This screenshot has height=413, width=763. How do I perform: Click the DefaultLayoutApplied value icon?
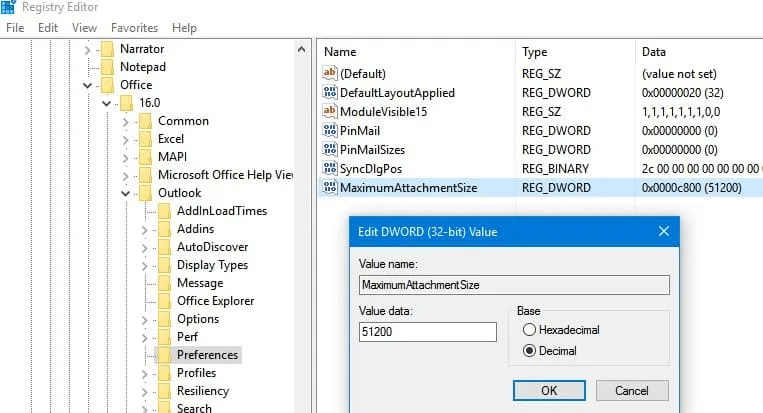(x=330, y=92)
